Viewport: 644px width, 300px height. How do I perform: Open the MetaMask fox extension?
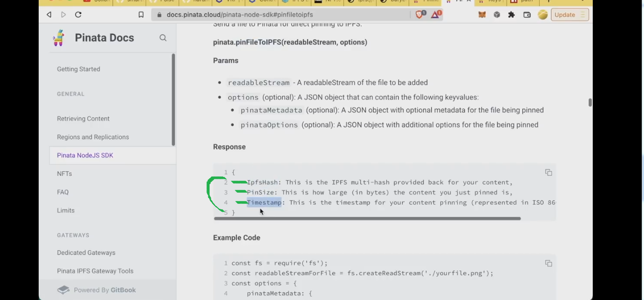[x=482, y=15]
